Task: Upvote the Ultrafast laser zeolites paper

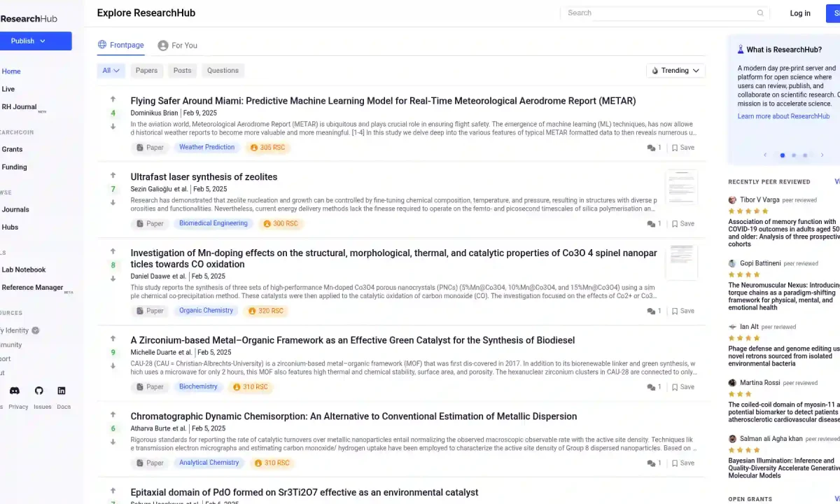Action: tap(113, 175)
